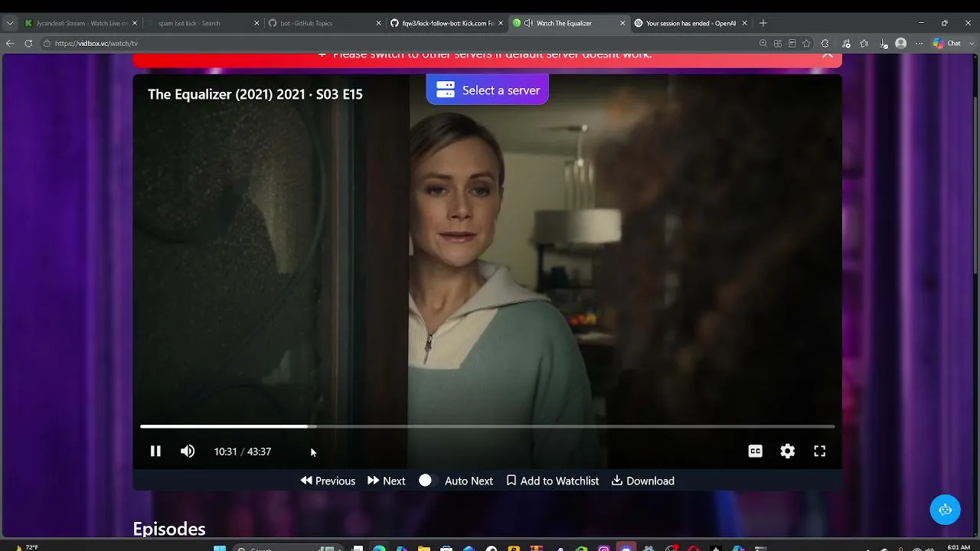Enter fullscreen video mode
This screenshot has width=980, height=551.
coord(820,452)
